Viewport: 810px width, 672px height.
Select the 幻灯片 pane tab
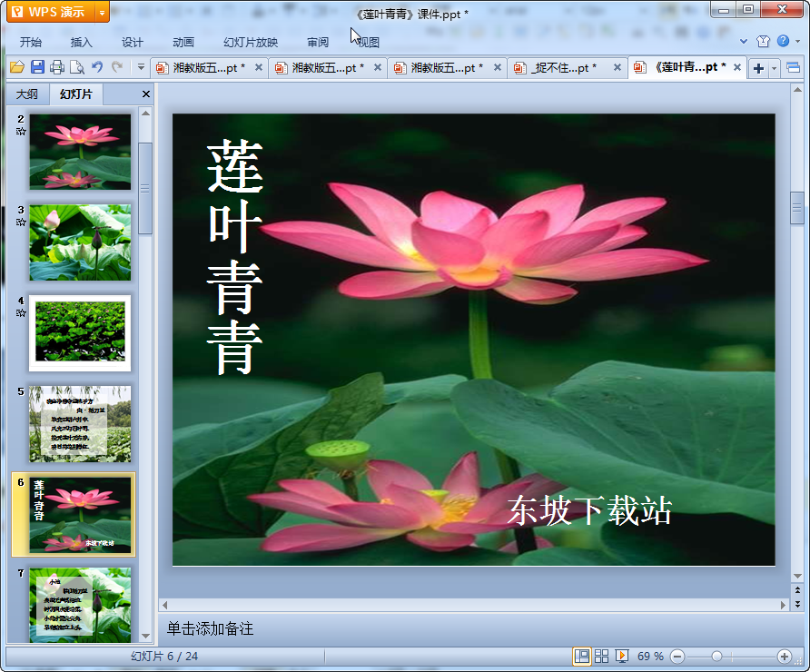pyautogui.click(x=76, y=94)
